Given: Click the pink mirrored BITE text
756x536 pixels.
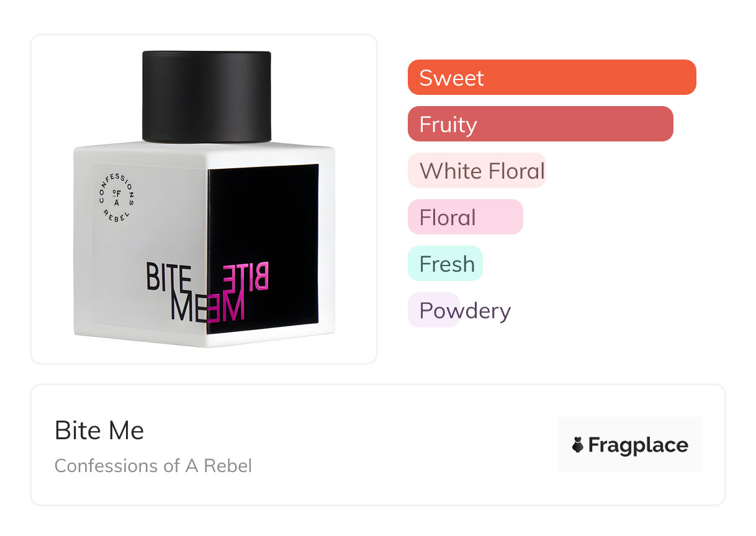Looking at the screenshot, I should (246, 277).
